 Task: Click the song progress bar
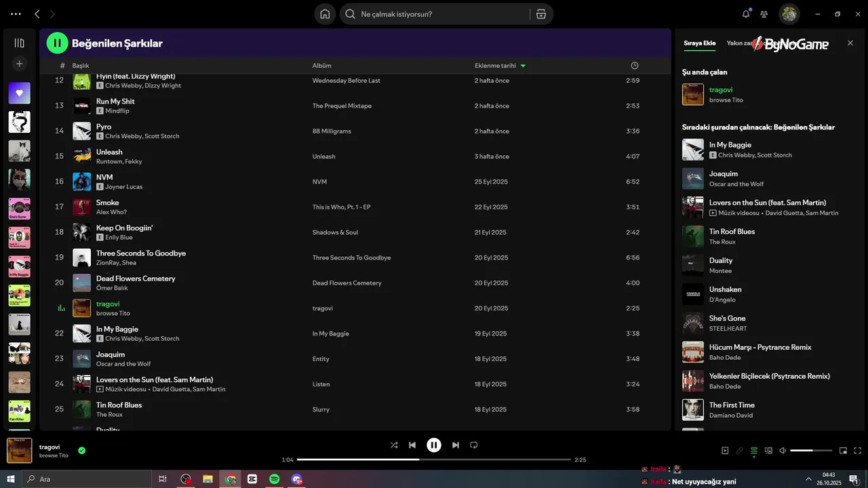coord(434,460)
